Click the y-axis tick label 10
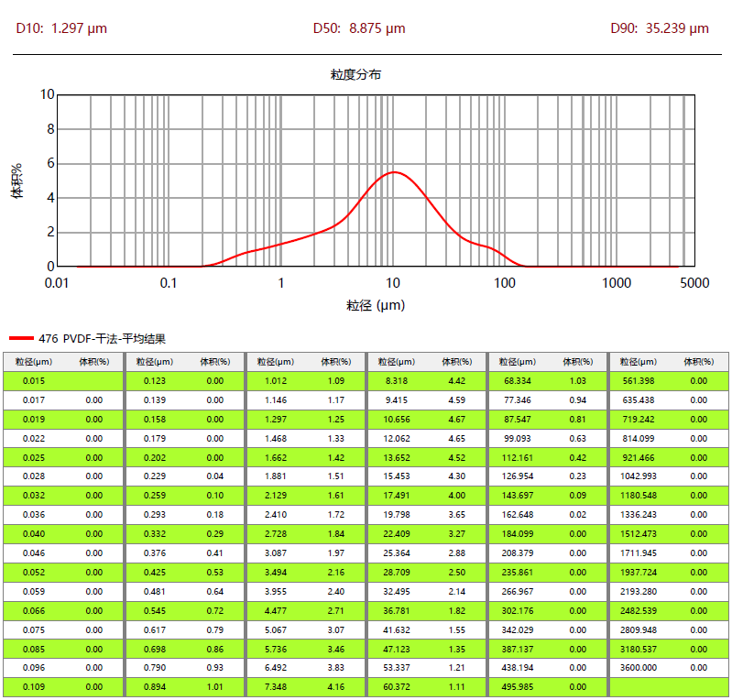Screen dimensions: 732x700 [x=48, y=94]
